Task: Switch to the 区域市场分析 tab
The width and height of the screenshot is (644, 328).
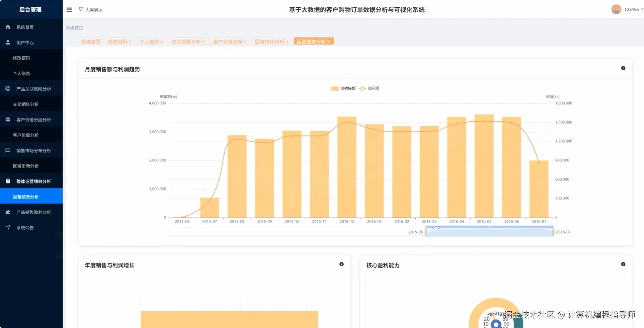Action: click(270, 42)
